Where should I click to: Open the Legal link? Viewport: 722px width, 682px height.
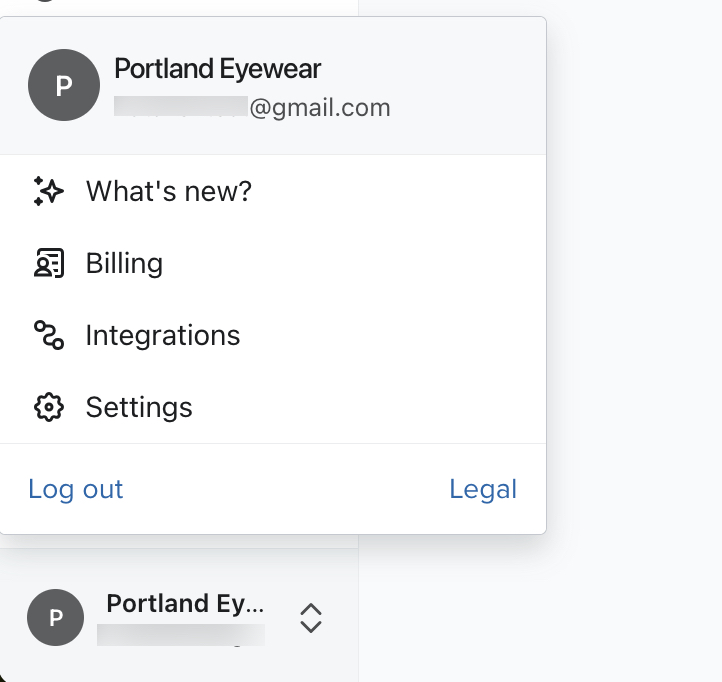tap(483, 489)
